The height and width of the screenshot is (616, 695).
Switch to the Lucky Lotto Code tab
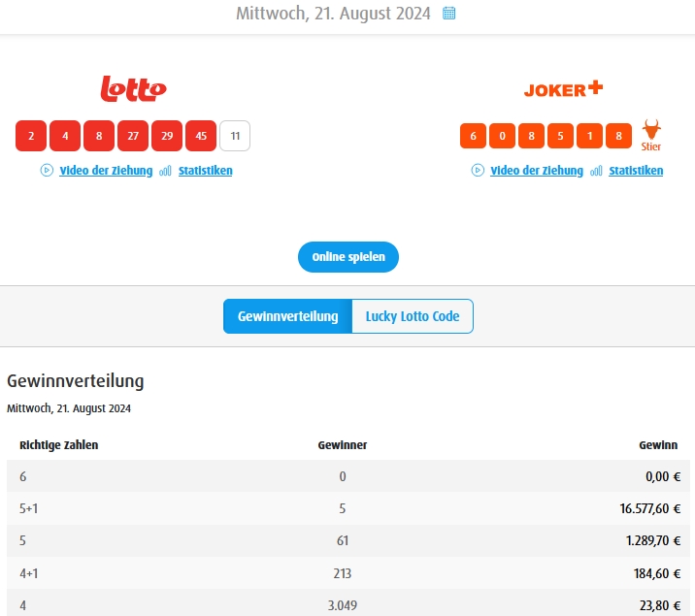pyautogui.click(x=413, y=316)
